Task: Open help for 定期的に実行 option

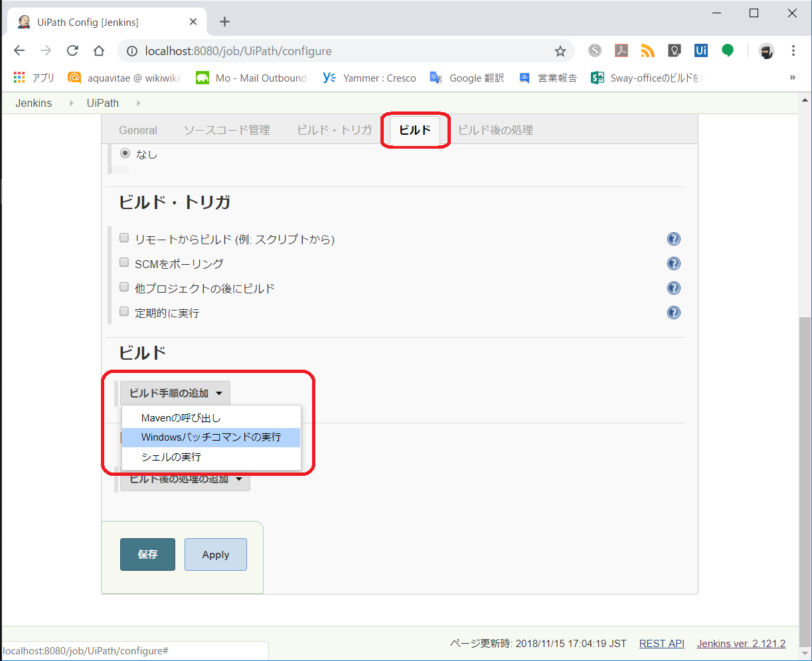Action: click(x=674, y=313)
